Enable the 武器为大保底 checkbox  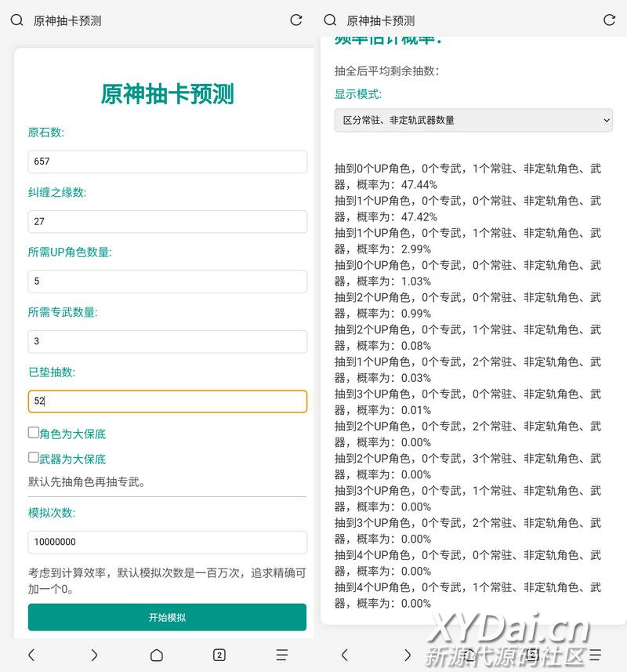point(34,458)
